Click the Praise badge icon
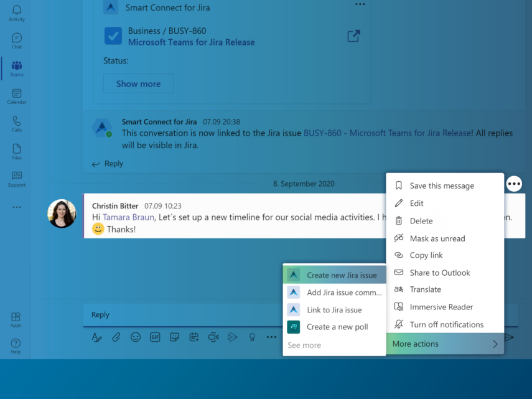 tap(252, 337)
